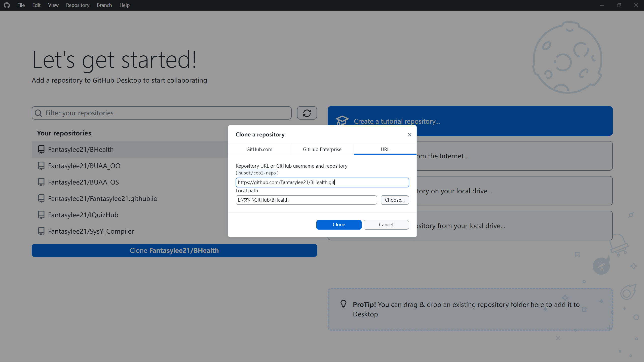Screen dimensions: 644x362
Task: Click into the Local path field
Action: [x=306, y=200]
